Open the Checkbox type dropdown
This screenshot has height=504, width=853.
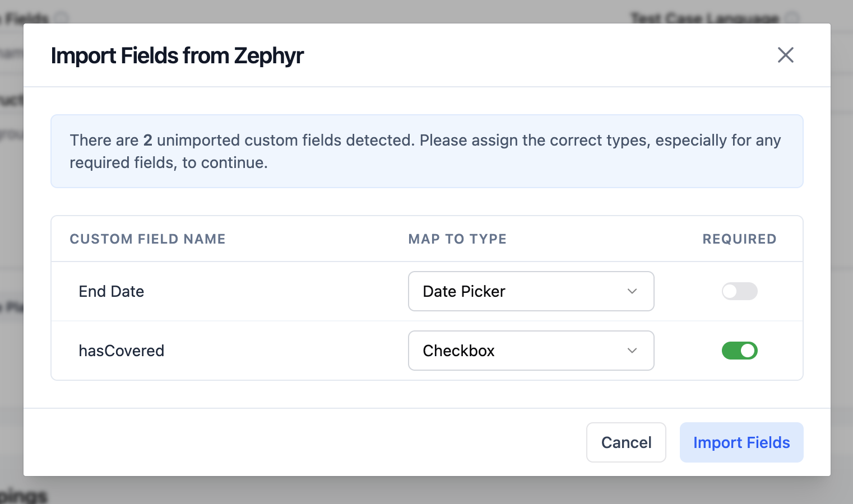point(531,351)
